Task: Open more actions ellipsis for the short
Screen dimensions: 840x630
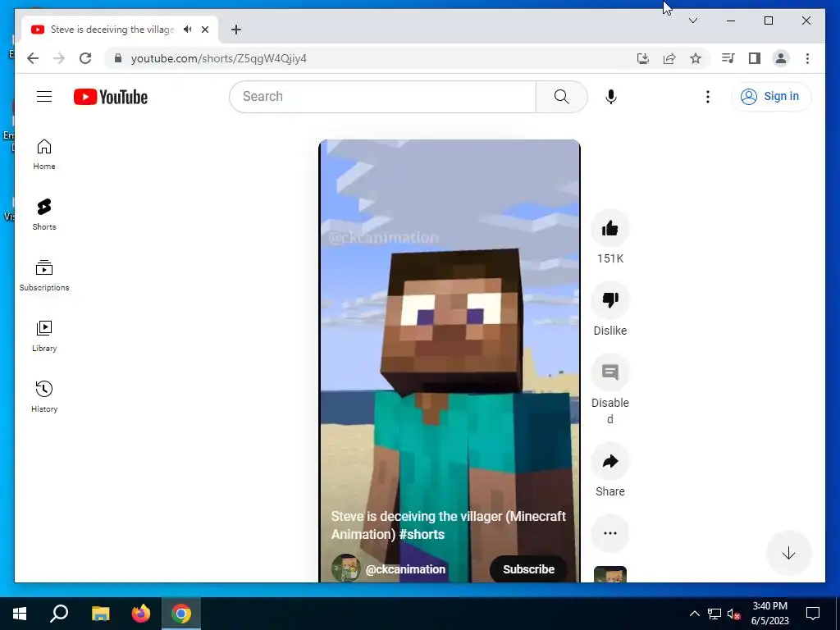Action: 610,533
